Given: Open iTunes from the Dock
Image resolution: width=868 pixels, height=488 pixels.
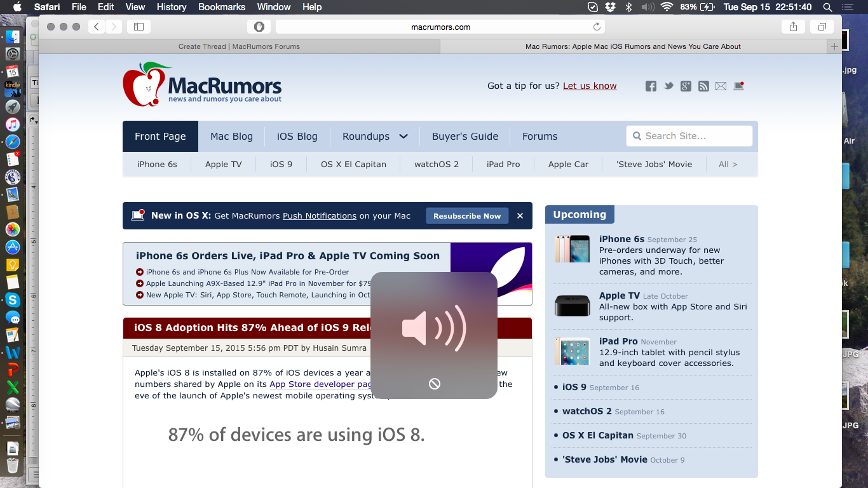Looking at the screenshot, I should tap(13, 124).
